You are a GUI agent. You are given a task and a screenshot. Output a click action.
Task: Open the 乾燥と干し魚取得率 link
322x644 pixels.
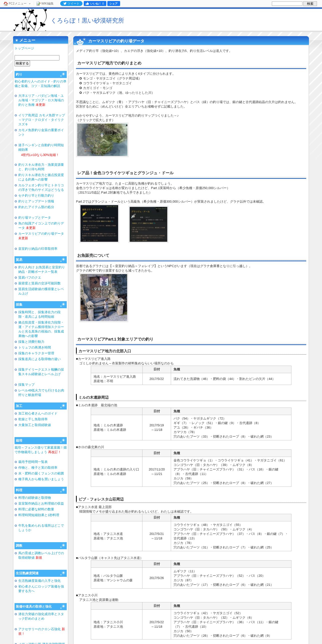coord(33,419)
